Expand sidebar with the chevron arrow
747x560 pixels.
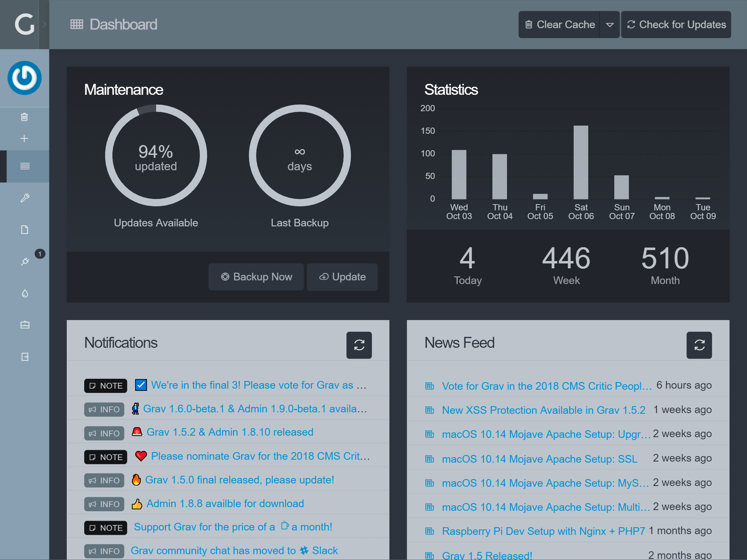(44, 24)
